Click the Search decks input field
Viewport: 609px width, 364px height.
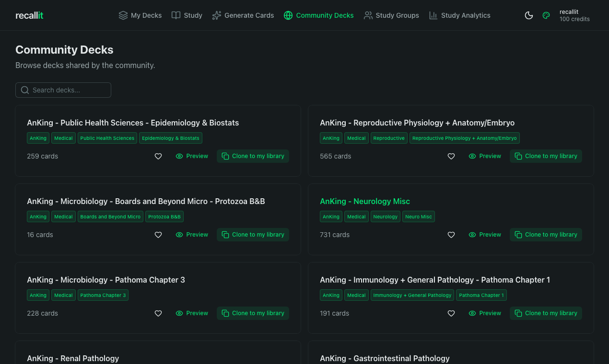(67, 90)
